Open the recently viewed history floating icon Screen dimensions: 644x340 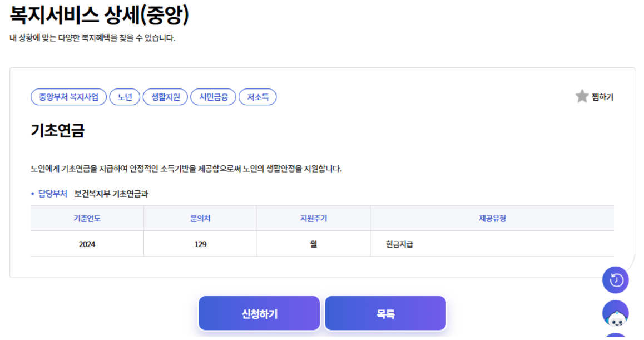coord(616,280)
